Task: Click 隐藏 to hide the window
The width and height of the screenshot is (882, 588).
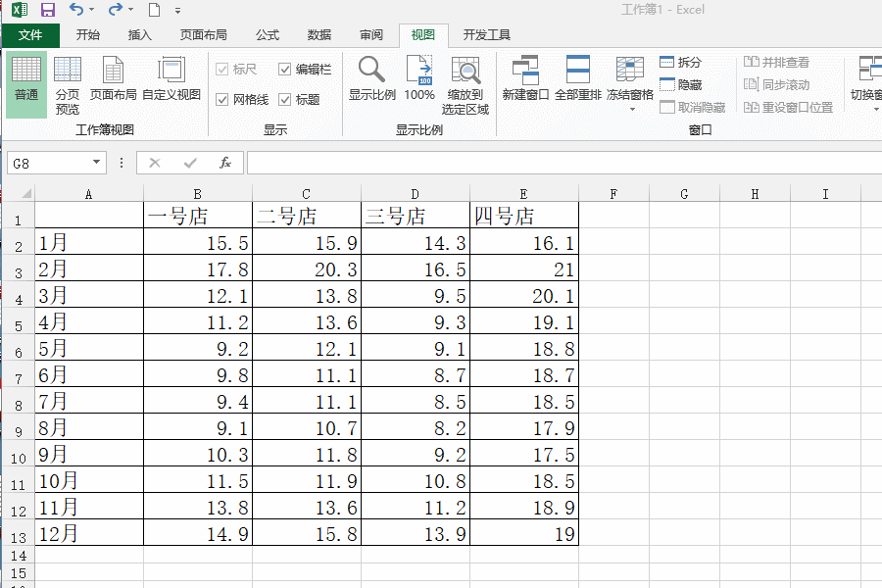Action: click(681, 85)
